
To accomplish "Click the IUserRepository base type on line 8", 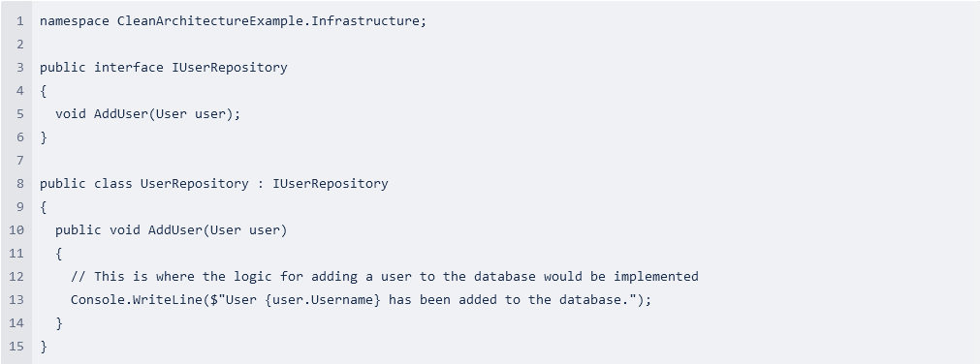I will coord(330,184).
